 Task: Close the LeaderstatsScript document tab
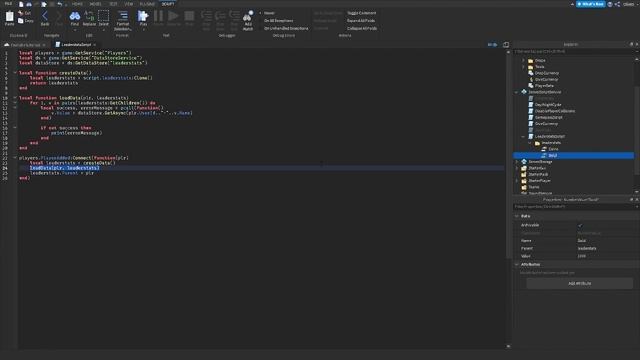[x=95, y=44]
